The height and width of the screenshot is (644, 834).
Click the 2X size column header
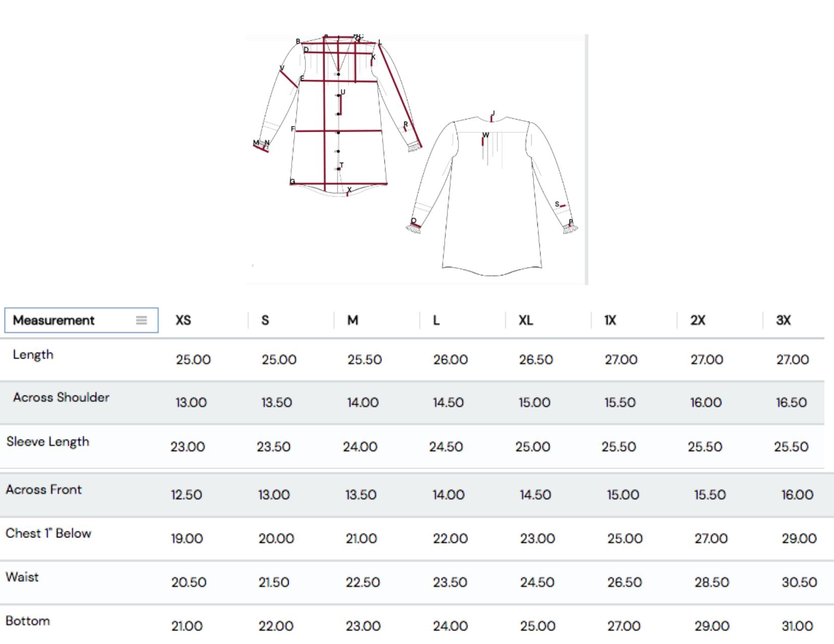(698, 320)
